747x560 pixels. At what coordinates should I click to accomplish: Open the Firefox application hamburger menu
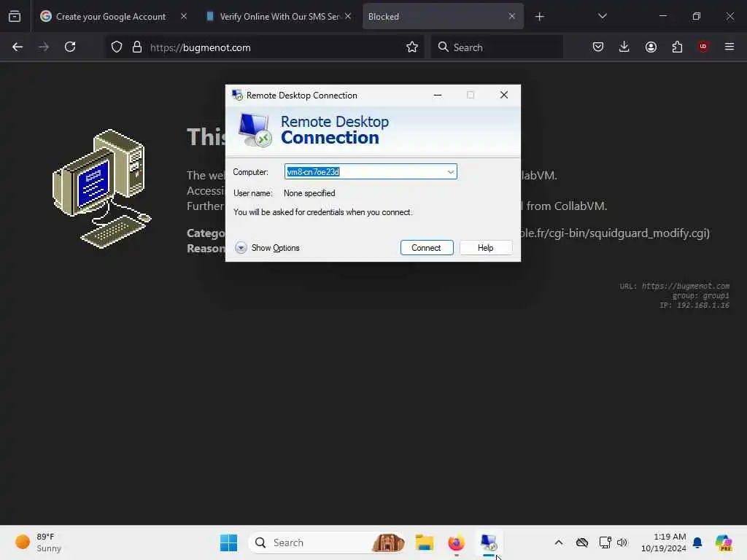pos(729,47)
